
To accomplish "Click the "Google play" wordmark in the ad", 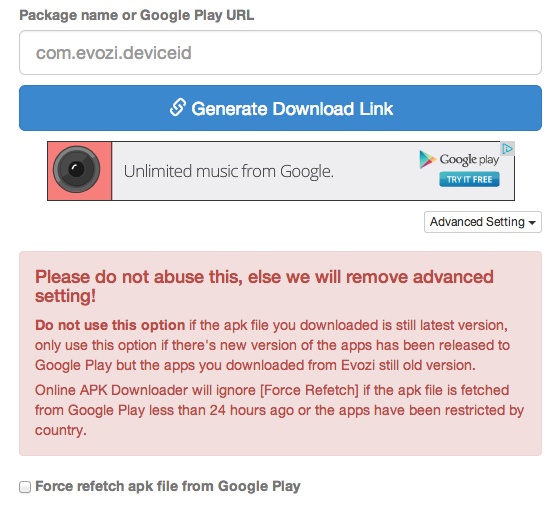I will [469, 160].
